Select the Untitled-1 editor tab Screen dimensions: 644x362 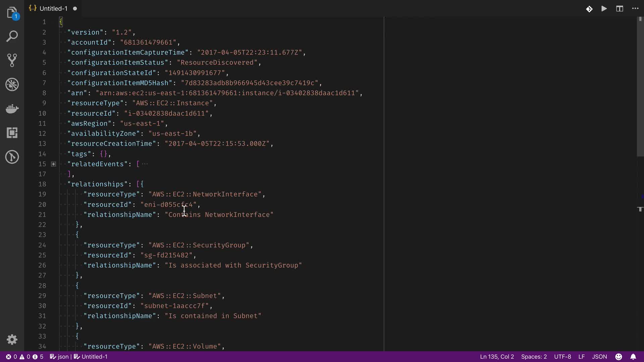tap(53, 9)
